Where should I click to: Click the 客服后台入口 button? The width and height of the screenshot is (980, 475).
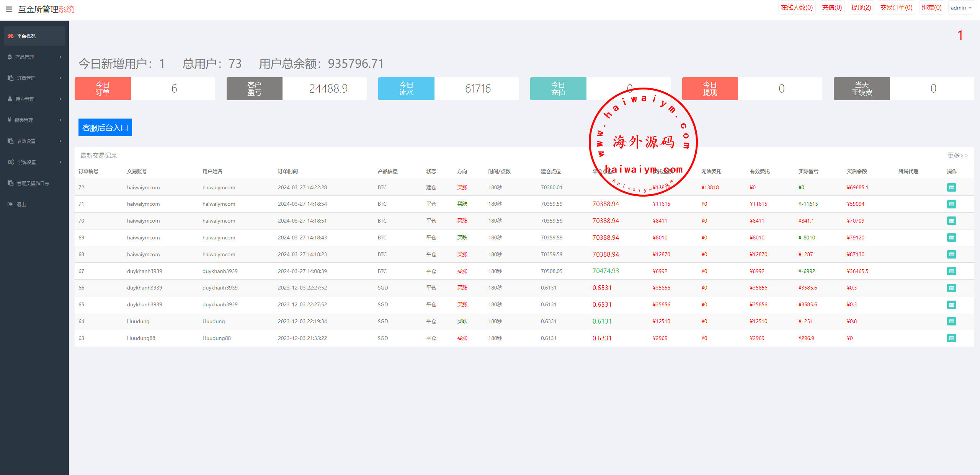(105, 127)
